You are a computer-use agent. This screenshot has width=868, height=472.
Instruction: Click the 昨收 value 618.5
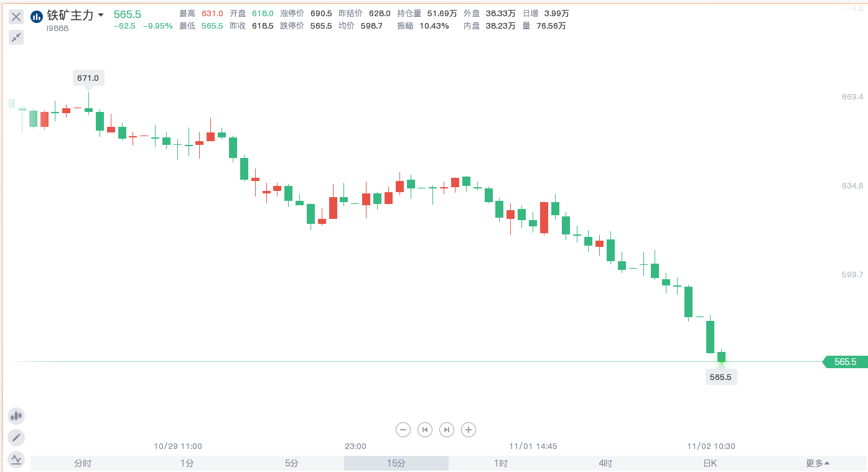[x=263, y=26]
